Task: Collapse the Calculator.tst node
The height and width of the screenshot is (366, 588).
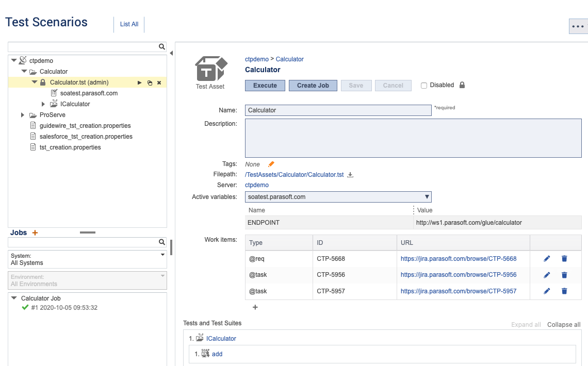Action: (x=35, y=82)
